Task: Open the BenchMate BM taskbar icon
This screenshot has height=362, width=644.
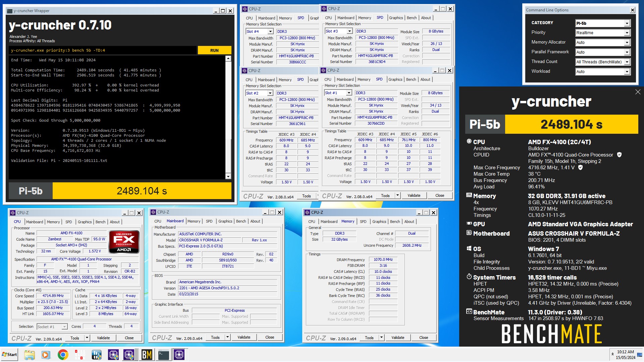Action: click(x=147, y=355)
